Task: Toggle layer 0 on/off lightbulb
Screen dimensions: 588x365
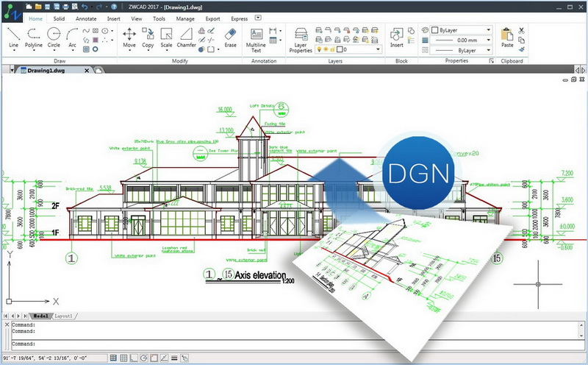Action: pyautogui.click(x=319, y=49)
